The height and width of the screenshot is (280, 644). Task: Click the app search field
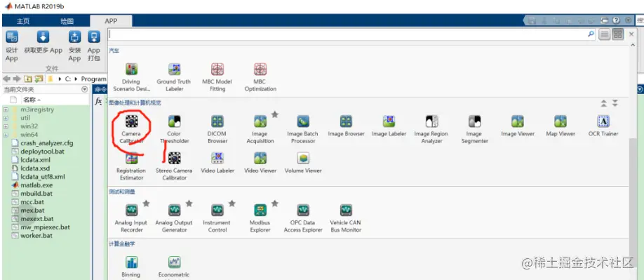[x=347, y=34]
